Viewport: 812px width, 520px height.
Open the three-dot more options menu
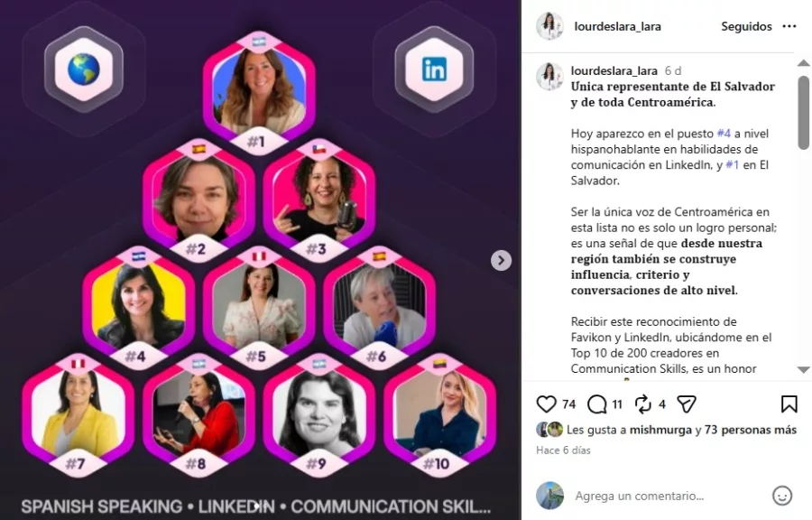click(x=789, y=26)
